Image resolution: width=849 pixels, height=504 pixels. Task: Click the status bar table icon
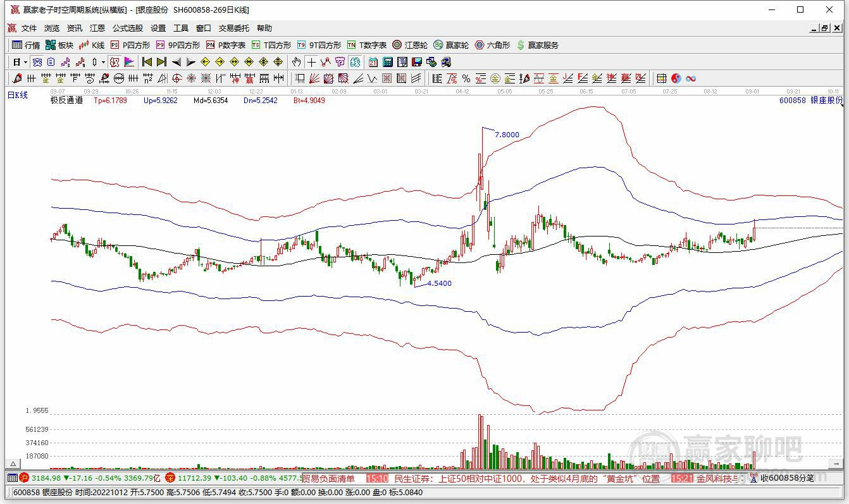(12, 478)
